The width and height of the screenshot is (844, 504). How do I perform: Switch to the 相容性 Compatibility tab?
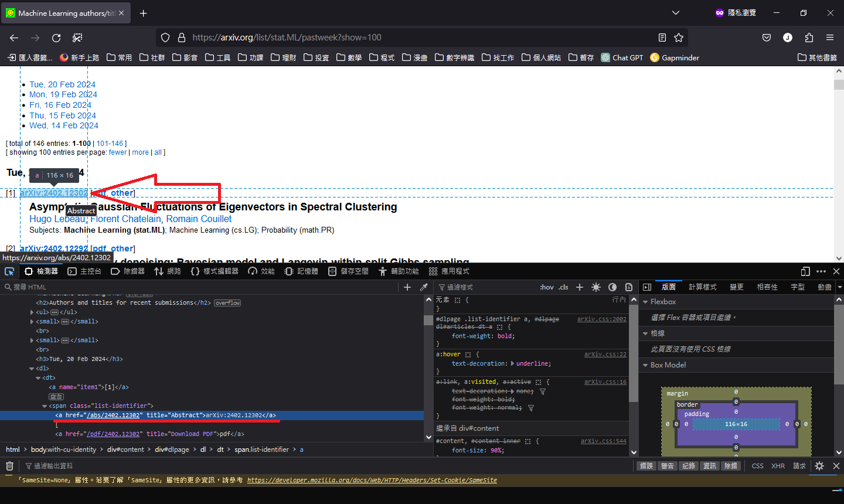767,287
